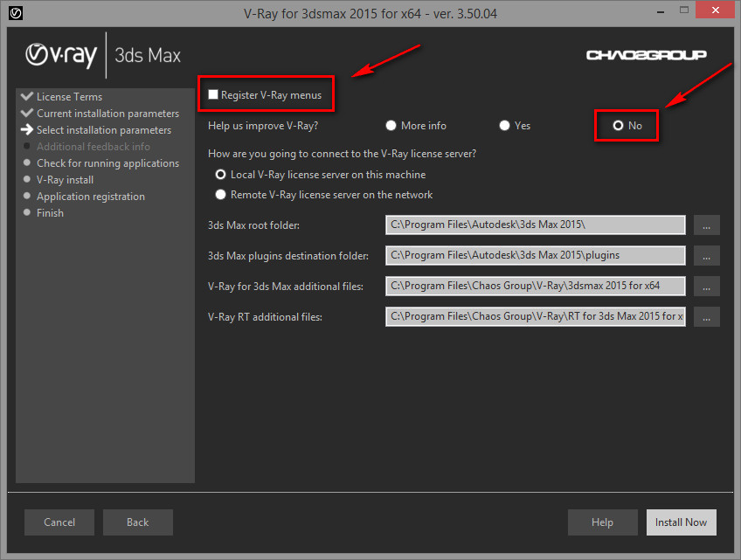Select Remote V-Ray license server on the network
The height and width of the screenshot is (560, 741).
click(x=221, y=195)
